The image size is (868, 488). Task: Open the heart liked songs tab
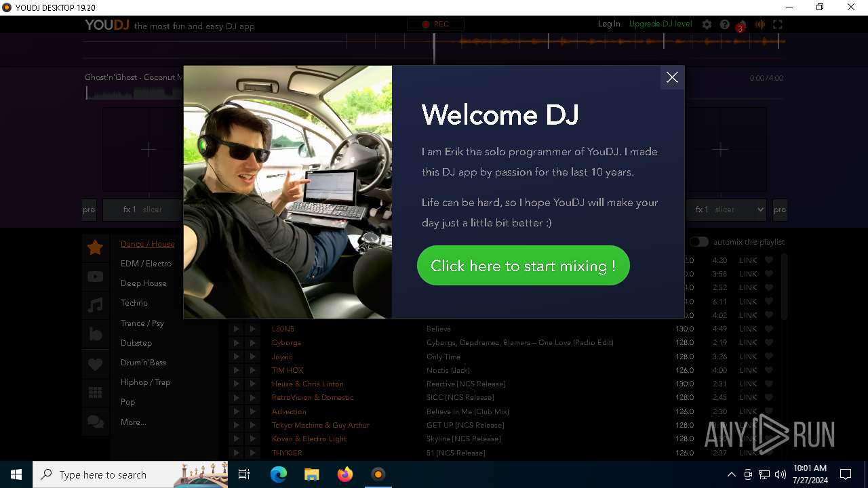pos(95,364)
